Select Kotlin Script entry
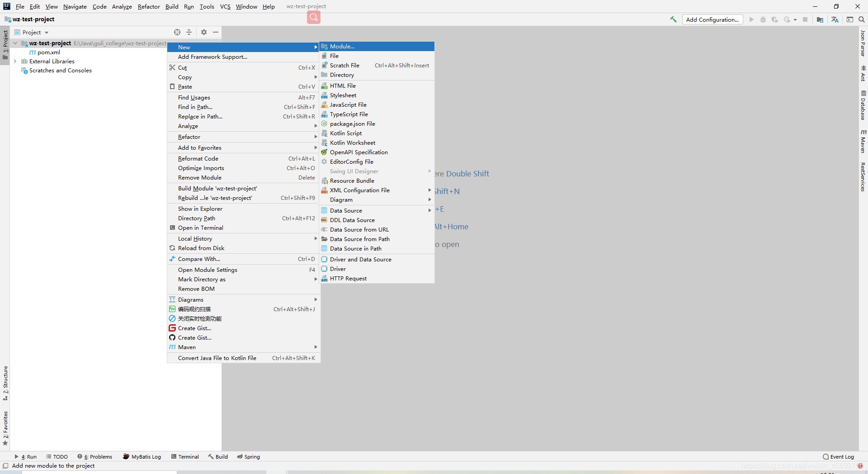The width and height of the screenshot is (868, 474). point(377,133)
